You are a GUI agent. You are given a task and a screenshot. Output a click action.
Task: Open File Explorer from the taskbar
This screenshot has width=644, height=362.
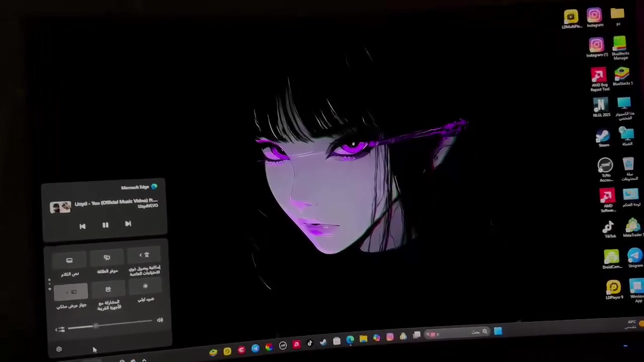(363, 339)
